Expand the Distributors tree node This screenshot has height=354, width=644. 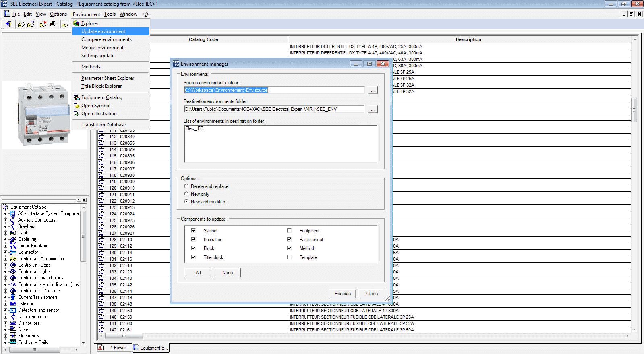tap(5, 323)
